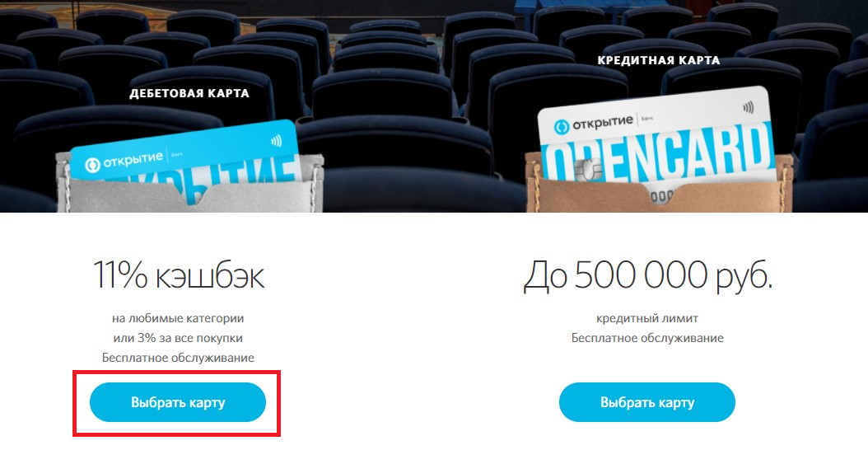Image resolution: width=868 pixels, height=450 pixels.
Task: Click the "кредитный лимит" text
Action: (x=647, y=319)
